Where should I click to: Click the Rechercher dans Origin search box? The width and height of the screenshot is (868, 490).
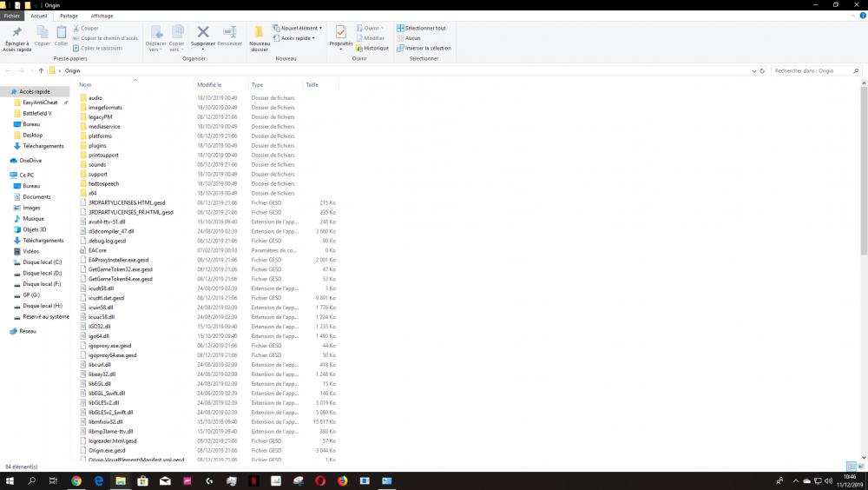[812, 70]
